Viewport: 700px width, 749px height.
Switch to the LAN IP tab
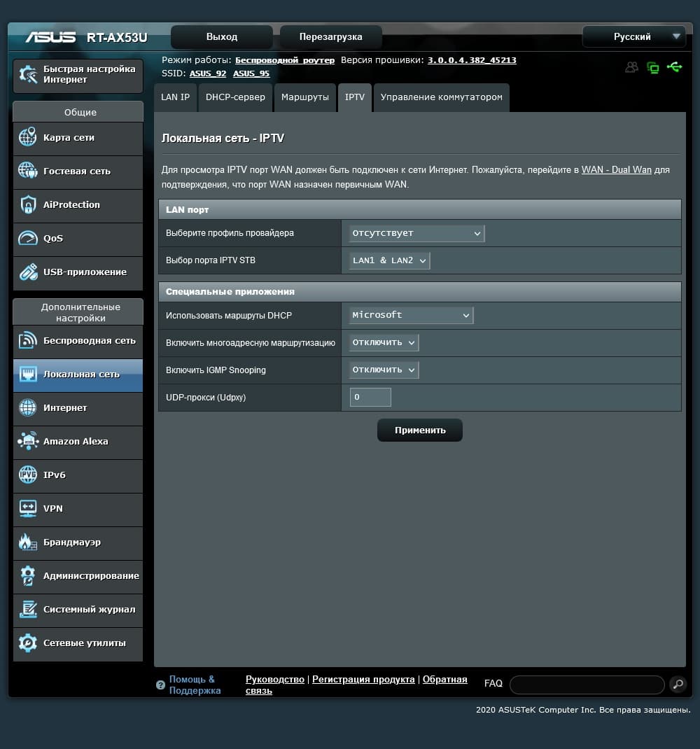tap(176, 97)
